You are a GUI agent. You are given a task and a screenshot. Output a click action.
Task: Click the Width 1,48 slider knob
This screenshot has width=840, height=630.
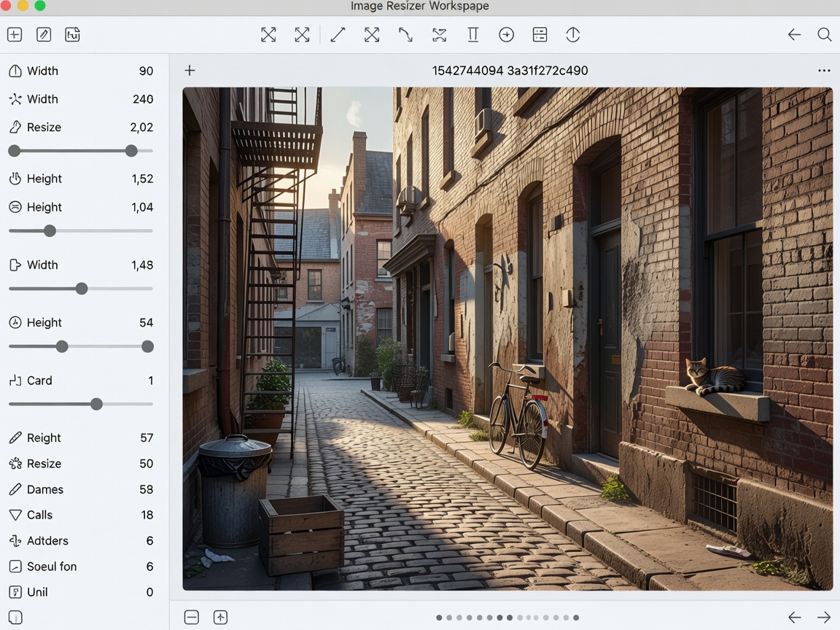(x=82, y=289)
